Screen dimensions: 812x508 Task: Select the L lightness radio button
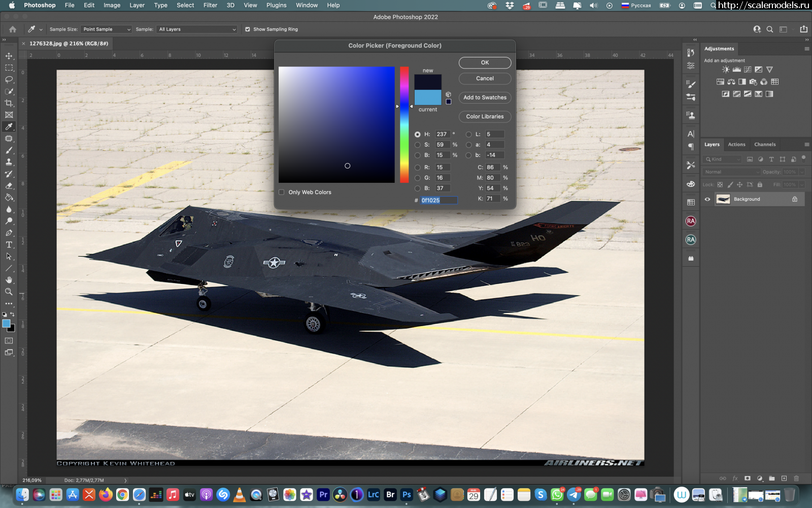click(468, 135)
